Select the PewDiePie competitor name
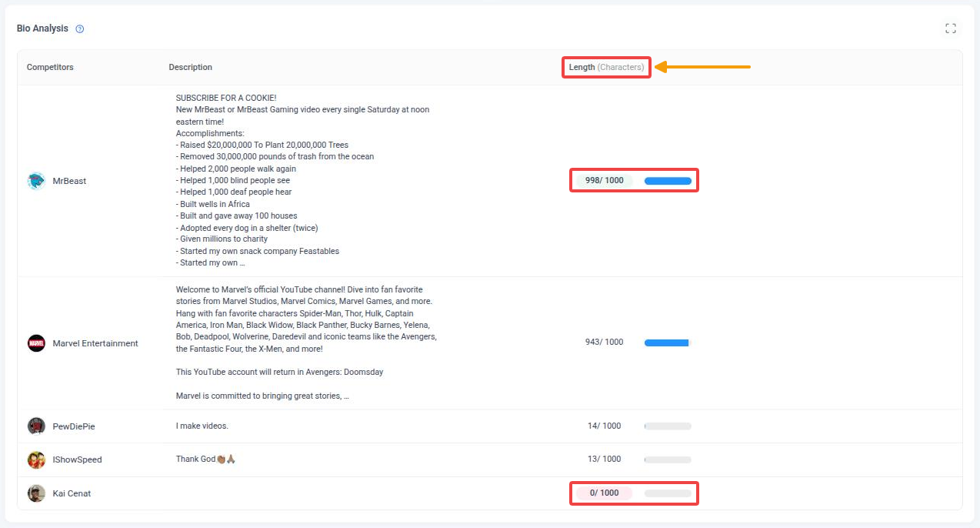The image size is (980, 528). (x=74, y=426)
